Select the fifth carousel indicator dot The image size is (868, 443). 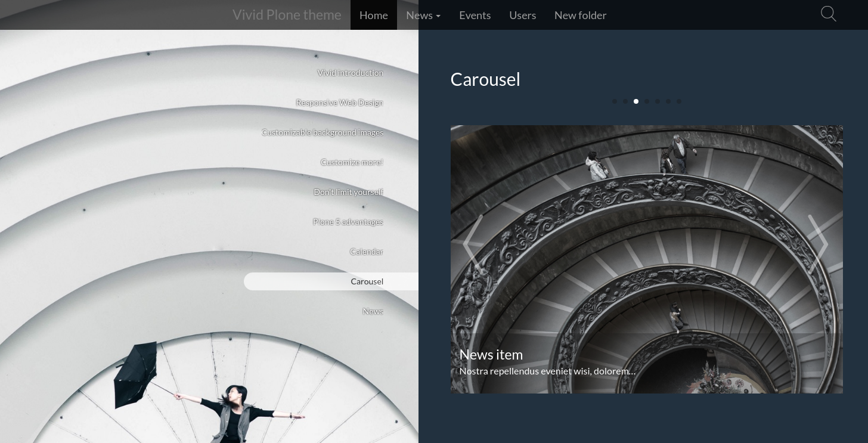click(658, 101)
